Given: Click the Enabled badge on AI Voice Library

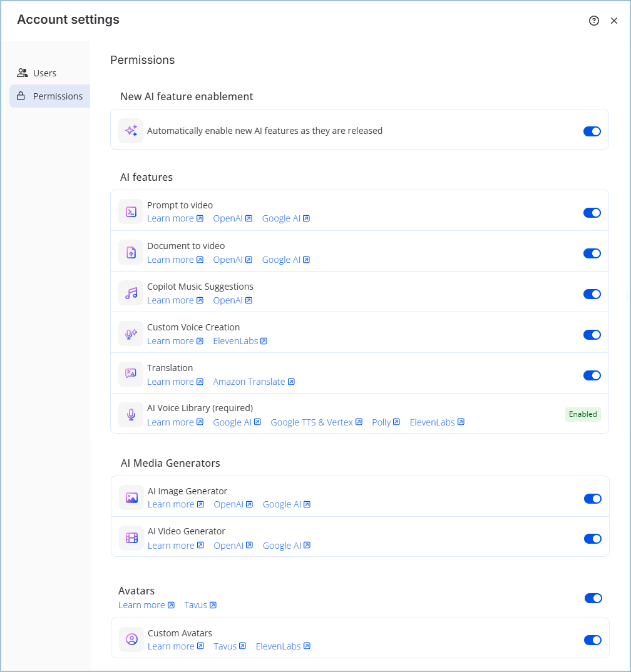Looking at the screenshot, I should [582, 414].
